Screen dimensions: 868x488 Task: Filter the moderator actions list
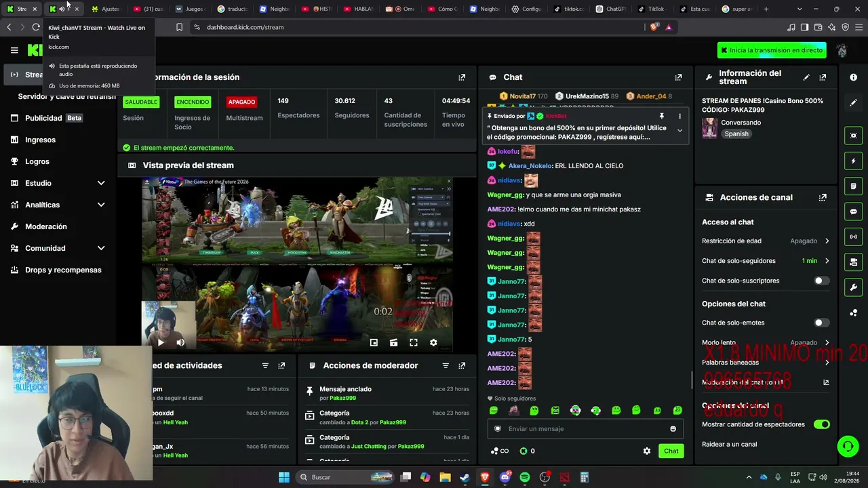click(x=446, y=365)
